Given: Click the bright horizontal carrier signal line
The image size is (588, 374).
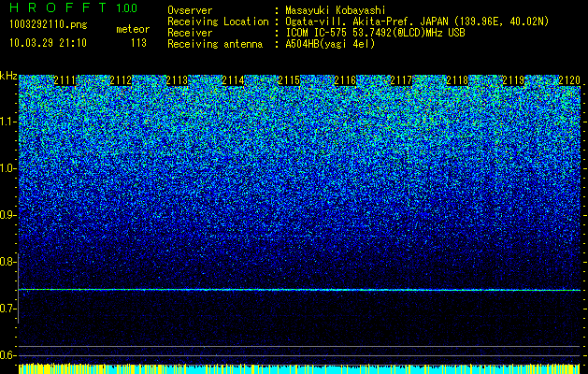Looking at the screenshot, I should click(300, 290).
